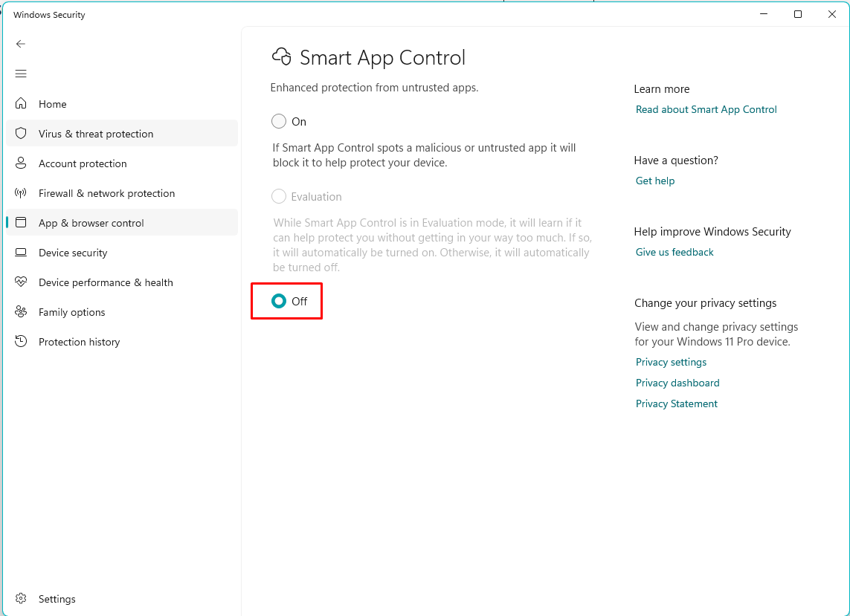The image size is (850, 616).
Task: Go to App & browser control section
Action: point(122,223)
